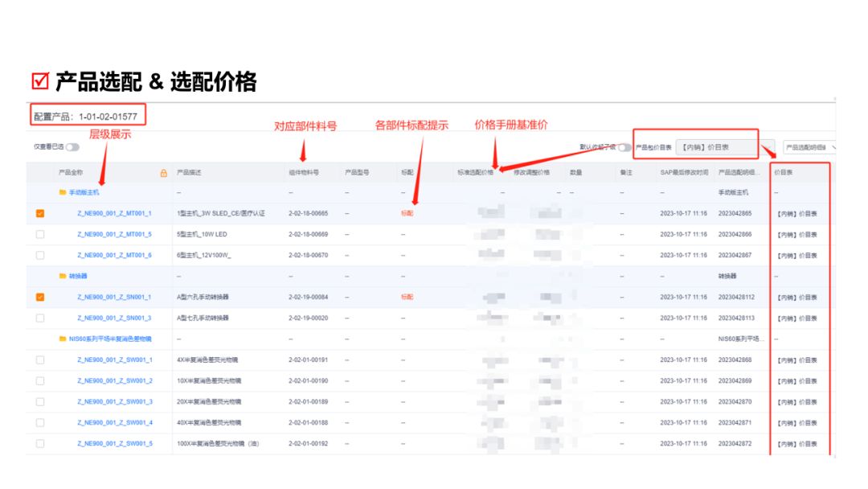Uncheck the checkbox for Z_NE900_001_Z_SN001_1
Image resolution: width=868 pixels, height=489 pixels.
click(40, 297)
